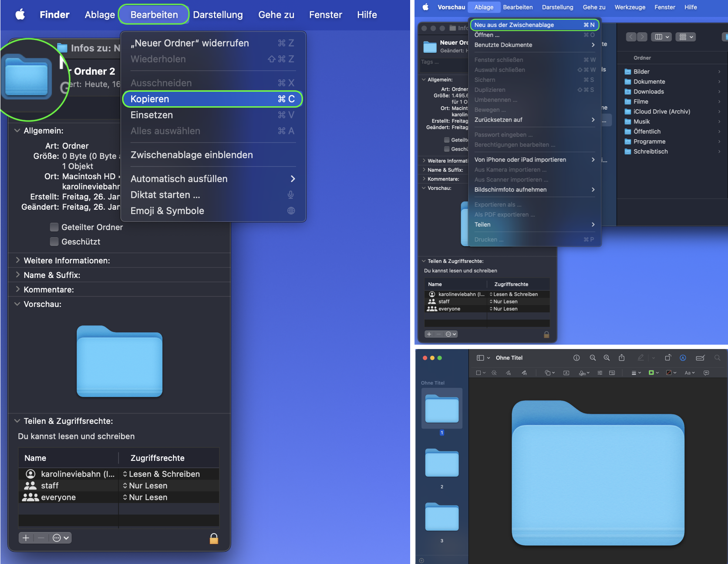Collapse the Allgemein section in large info window

17,131
